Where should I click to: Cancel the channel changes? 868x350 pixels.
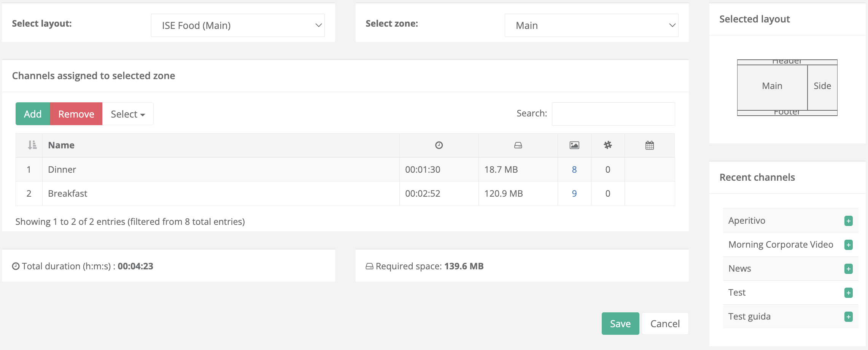[x=665, y=324]
